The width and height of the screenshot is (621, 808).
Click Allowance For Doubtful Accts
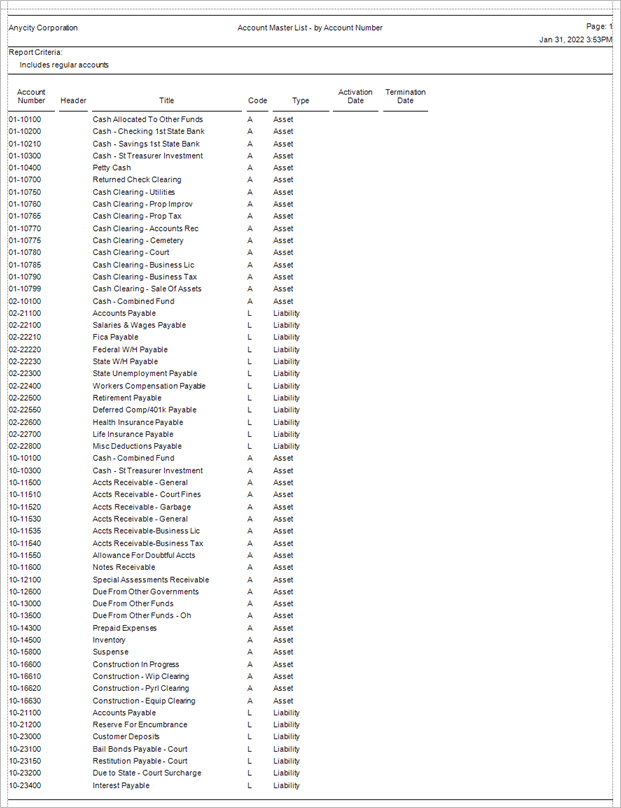(144, 556)
